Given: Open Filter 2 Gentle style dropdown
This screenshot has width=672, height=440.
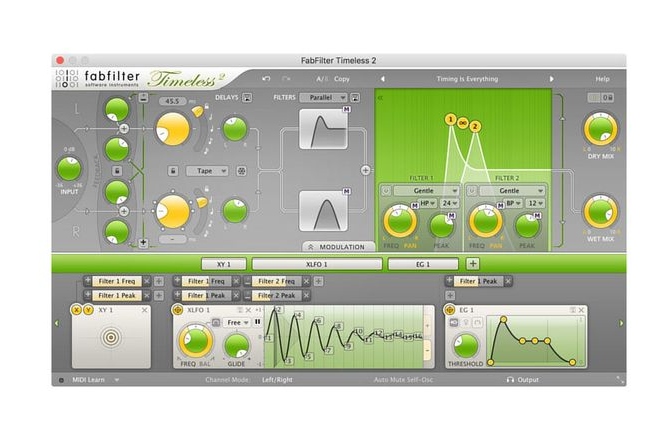Looking at the screenshot, I should pos(512,191).
